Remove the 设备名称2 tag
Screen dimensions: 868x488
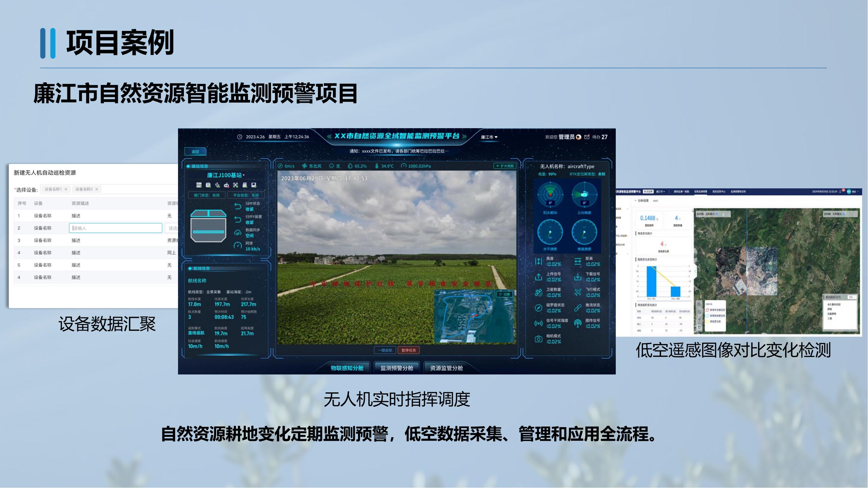(x=97, y=189)
